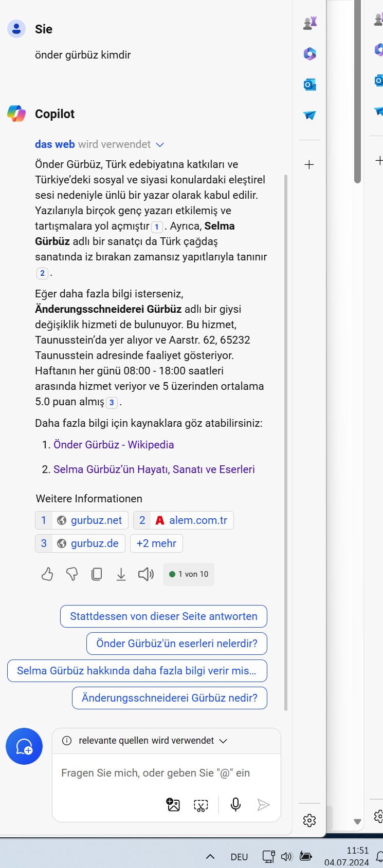Click the 'önder gürbüz kimdir' user message
The height and width of the screenshot is (868, 383).
coord(83,55)
